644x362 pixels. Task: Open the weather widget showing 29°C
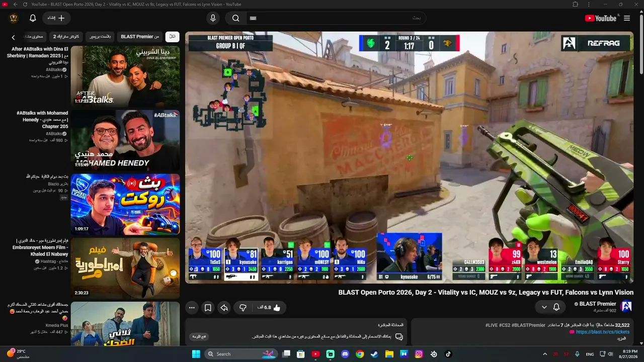[18, 353]
